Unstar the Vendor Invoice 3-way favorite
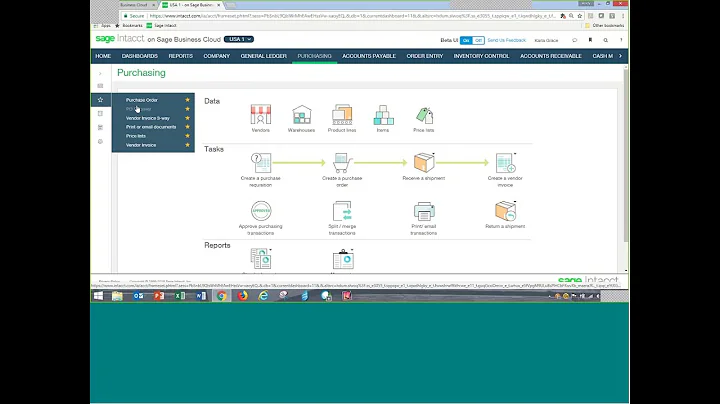This screenshot has height=404, width=720. click(x=187, y=118)
